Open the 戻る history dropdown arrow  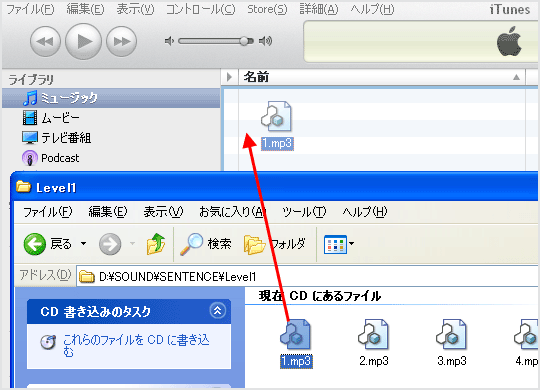point(83,244)
